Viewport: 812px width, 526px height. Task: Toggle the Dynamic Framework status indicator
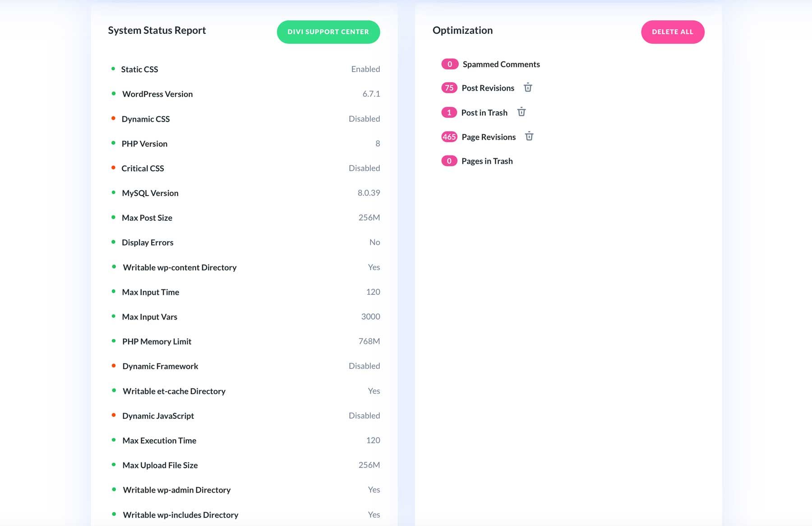[114, 365]
